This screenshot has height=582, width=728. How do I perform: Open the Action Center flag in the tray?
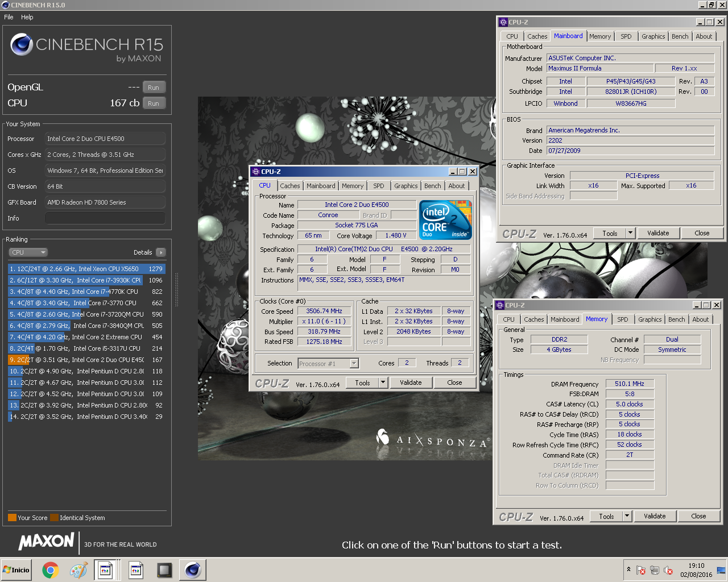(x=641, y=571)
